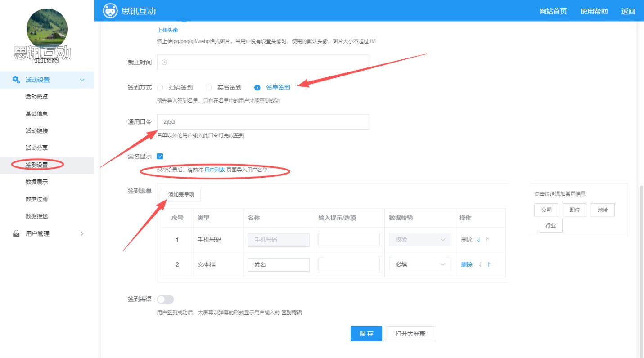Open the 必填 validation dropdown
Viewport: 644px width, 358px height.
[x=419, y=264]
